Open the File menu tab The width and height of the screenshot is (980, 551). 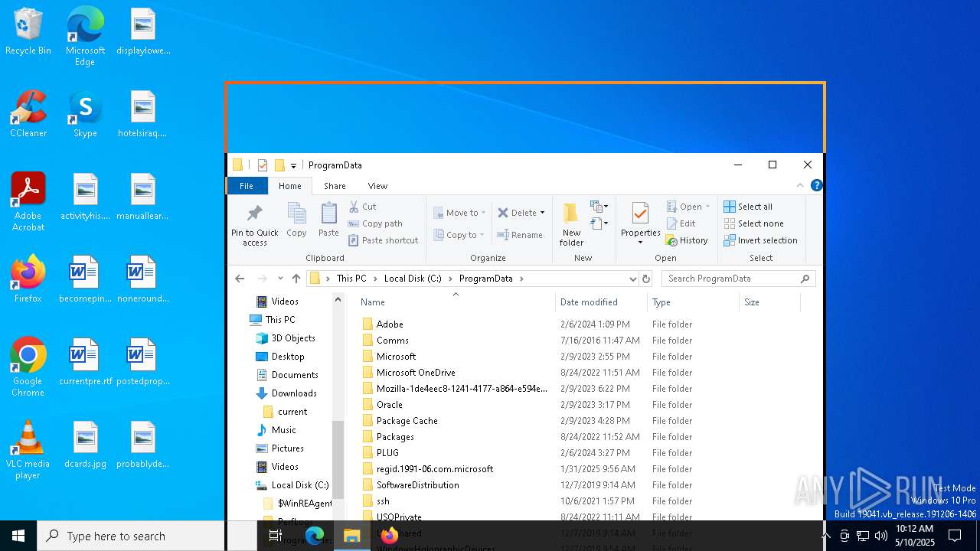(247, 186)
